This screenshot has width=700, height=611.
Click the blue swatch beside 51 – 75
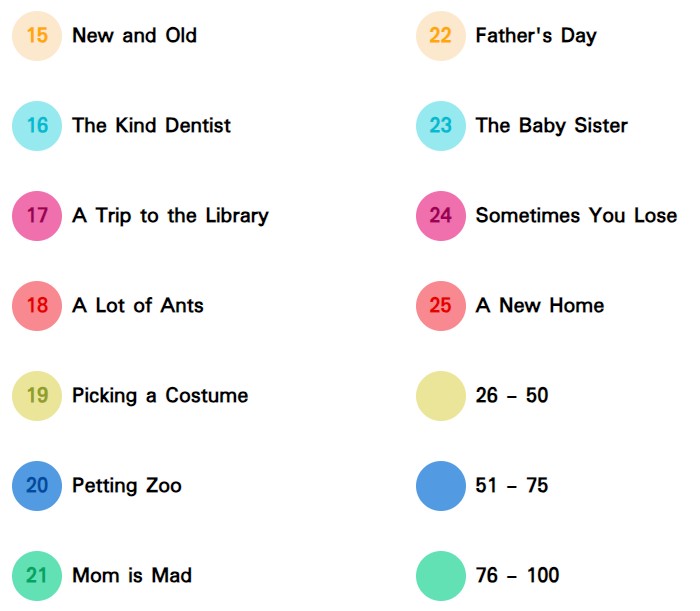(x=441, y=486)
